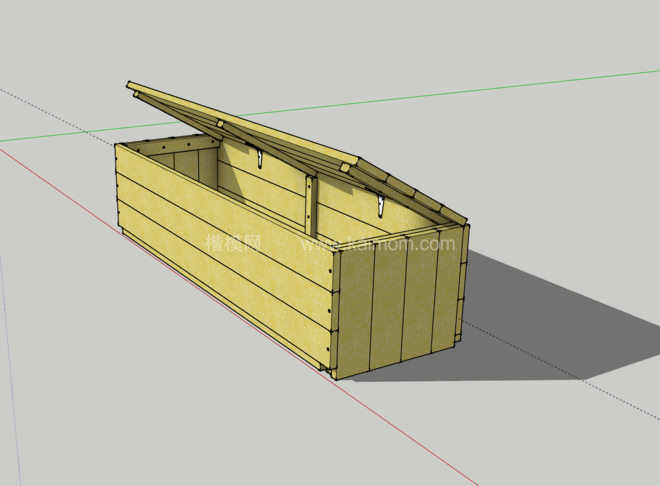Screen dimensions: 660x486
Task: Click the top left corner of the lid
Action: 133,87
